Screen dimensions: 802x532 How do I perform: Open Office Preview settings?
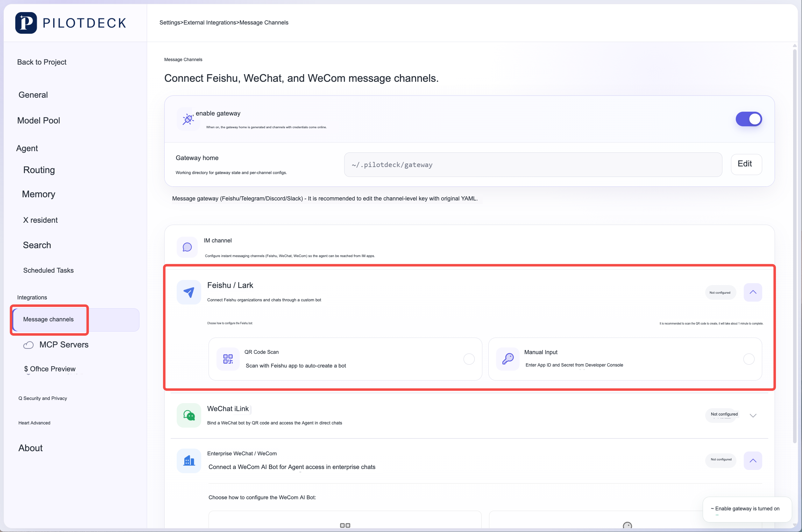(x=50, y=369)
